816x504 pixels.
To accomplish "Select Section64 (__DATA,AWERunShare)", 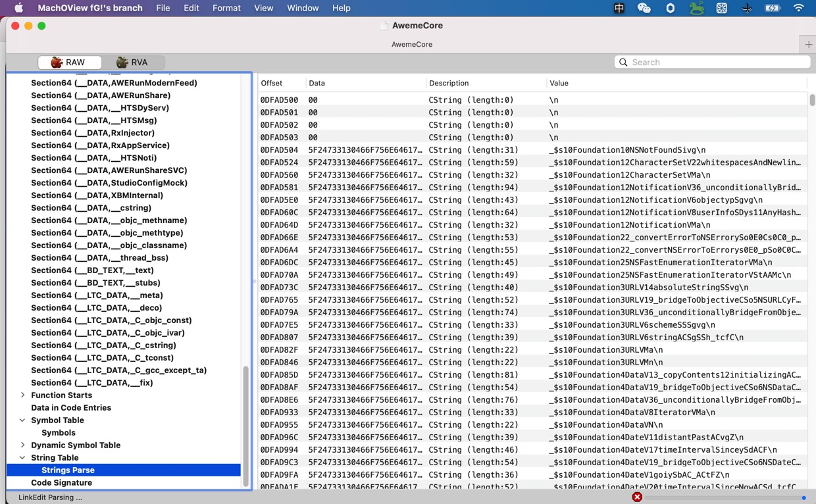I will (101, 95).
